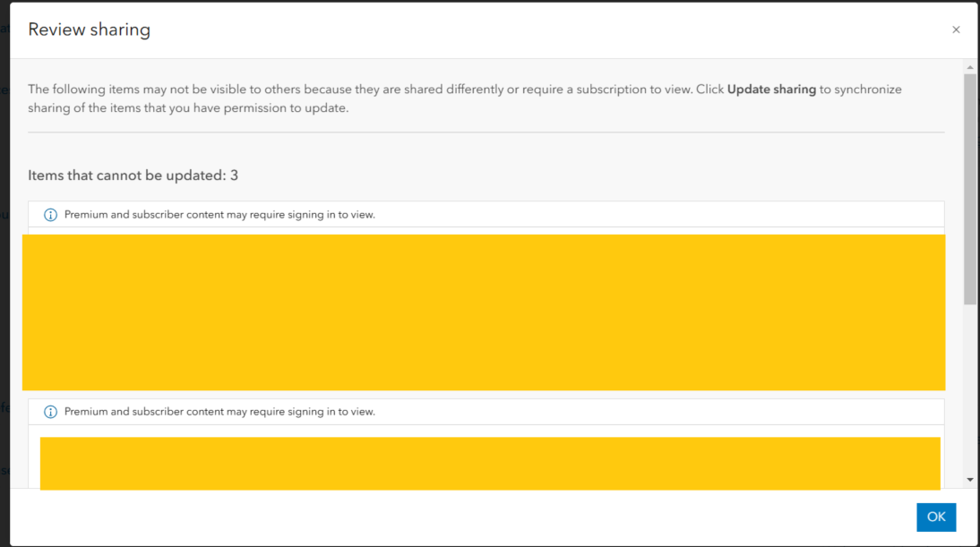This screenshot has height=547, width=980.
Task: Select the first yellow redacted item card
Action: click(484, 312)
